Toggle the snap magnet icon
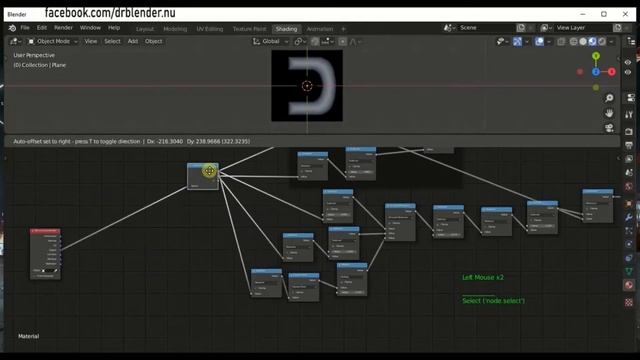The image size is (640, 360). point(315,41)
